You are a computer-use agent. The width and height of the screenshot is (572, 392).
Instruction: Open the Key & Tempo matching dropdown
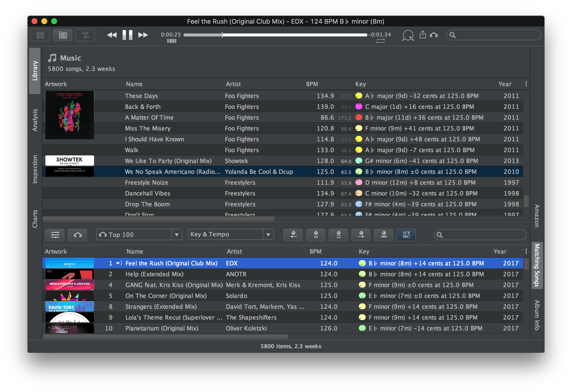click(x=231, y=235)
